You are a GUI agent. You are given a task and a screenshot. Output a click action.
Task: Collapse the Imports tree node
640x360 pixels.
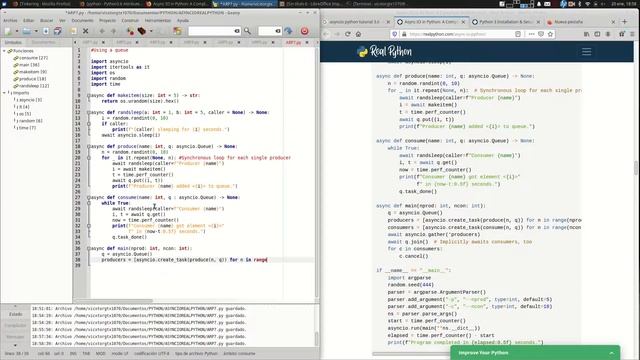pyautogui.click(x=4, y=93)
